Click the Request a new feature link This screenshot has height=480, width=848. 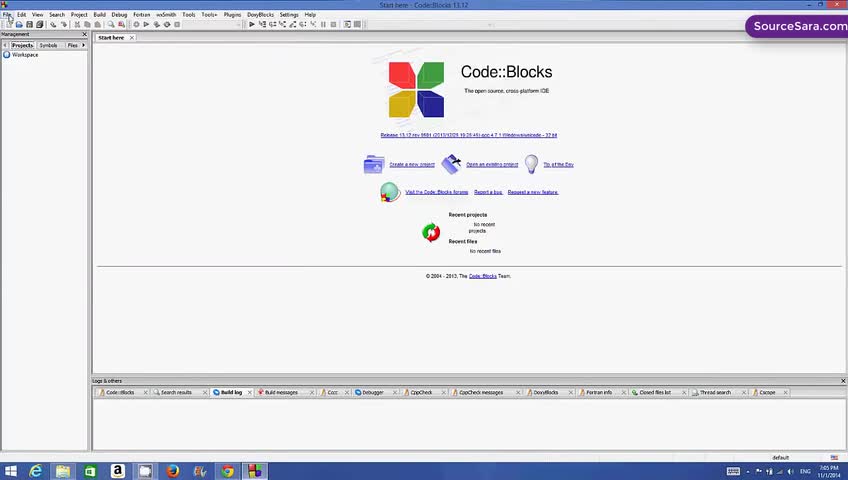coord(533,192)
